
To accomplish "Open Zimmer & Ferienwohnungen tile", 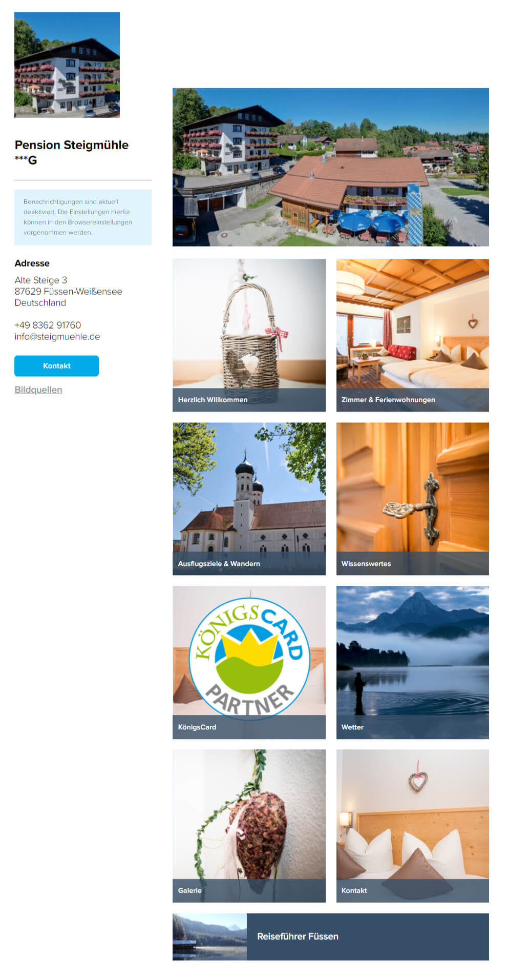I will tap(412, 335).
